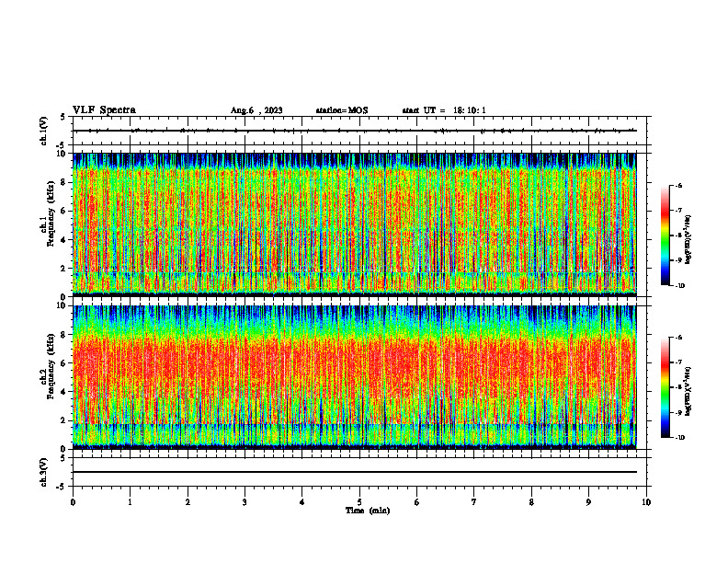Click the "8" tick on the time axis
Screen dimensions: 728x563
point(531,502)
